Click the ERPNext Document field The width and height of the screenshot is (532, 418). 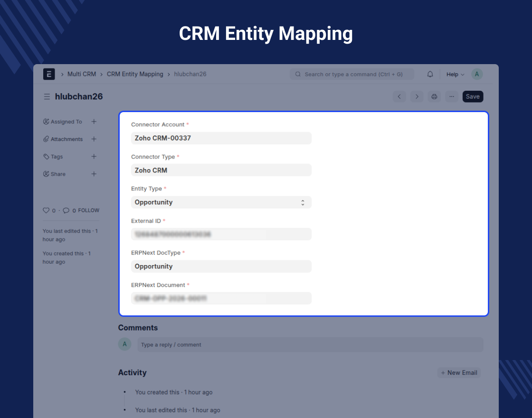pyautogui.click(x=221, y=298)
